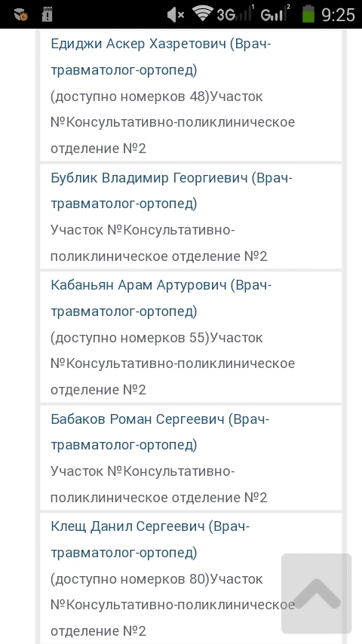Tap the 55 available tickets text
This screenshot has height=644, width=362.
click(x=130, y=338)
